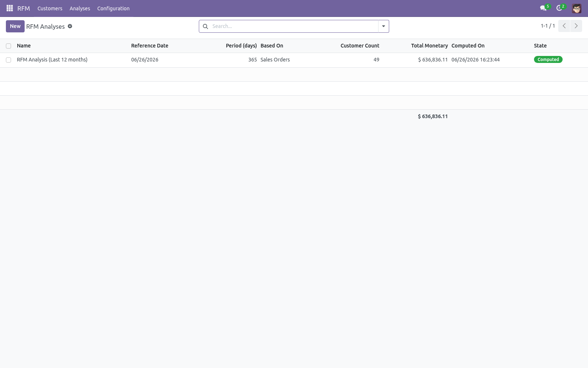Sort by Period (days) column header
588x368 pixels.
241,46
